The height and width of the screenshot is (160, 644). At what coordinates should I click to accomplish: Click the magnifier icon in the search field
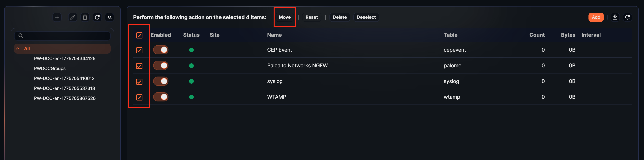21,36
